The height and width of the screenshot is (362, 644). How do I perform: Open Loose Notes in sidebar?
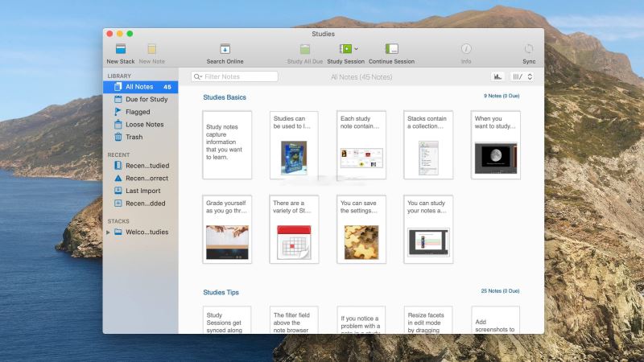pyautogui.click(x=140, y=125)
